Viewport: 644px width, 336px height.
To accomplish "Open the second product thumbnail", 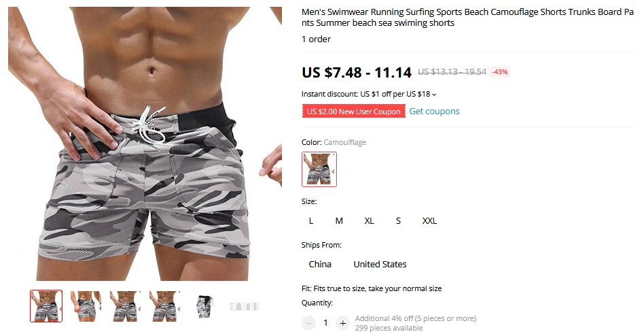I will point(86,306).
